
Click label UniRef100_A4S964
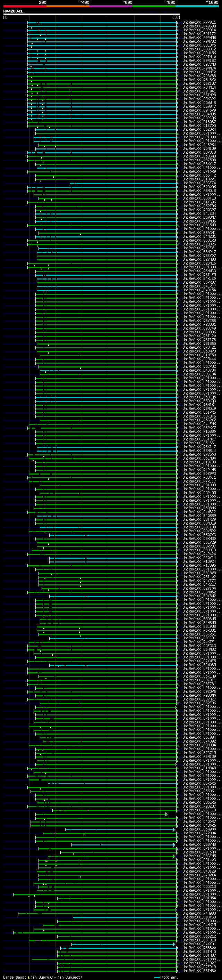(199, 145)
